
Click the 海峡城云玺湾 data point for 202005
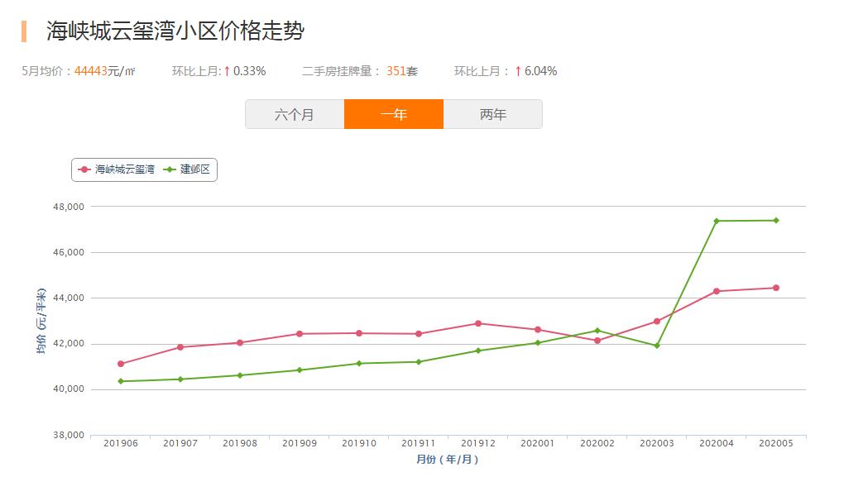click(776, 289)
